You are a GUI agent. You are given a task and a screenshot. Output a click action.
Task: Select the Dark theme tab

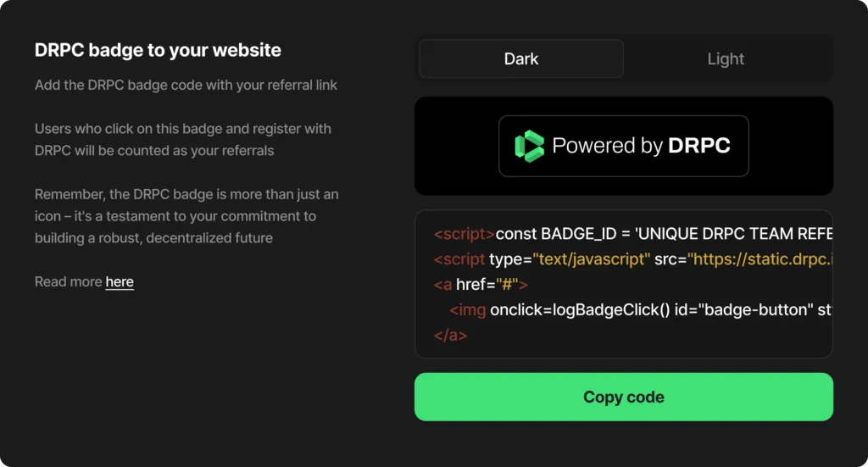pos(521,58)
